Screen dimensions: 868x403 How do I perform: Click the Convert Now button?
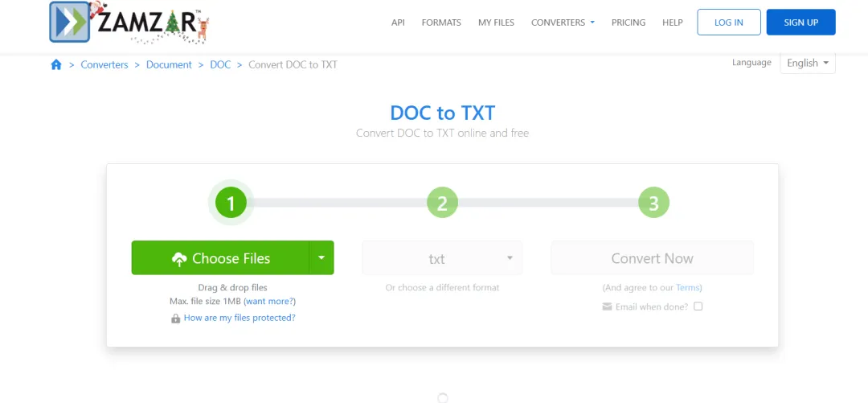(652, 257)
